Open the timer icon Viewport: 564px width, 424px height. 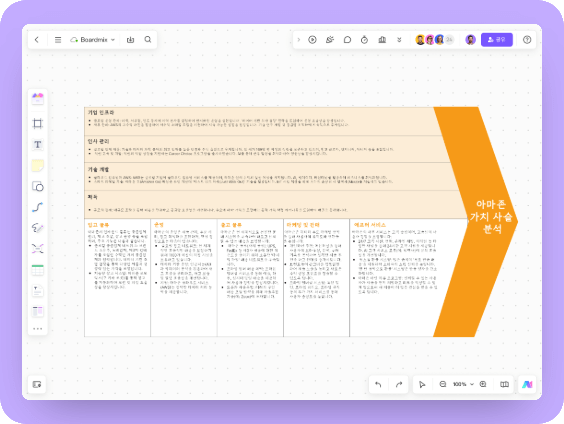pos(364,40)
